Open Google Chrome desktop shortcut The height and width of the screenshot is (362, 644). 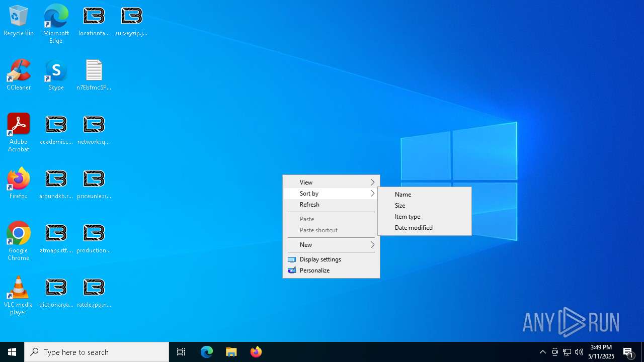19,241
